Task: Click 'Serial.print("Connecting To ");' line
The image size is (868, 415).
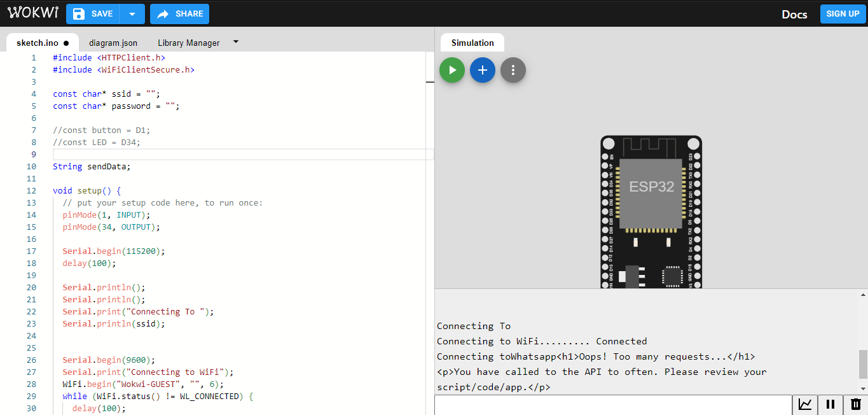Action: click(138, 312)
